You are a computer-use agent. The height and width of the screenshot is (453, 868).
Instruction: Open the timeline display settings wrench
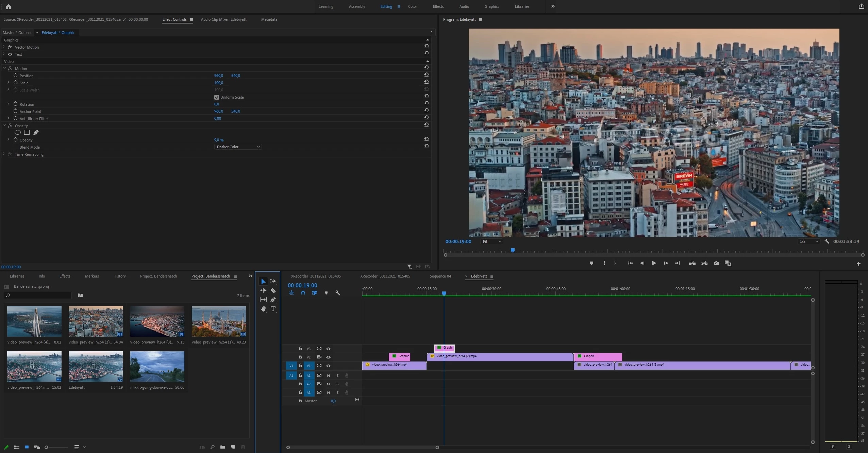pyautogui.click(x=338, y=293)
